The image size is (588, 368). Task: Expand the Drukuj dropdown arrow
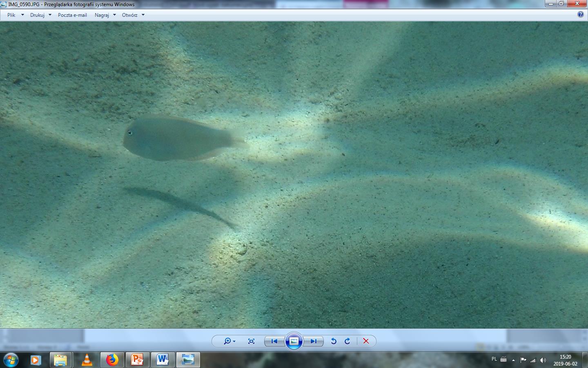click(50, 15)
